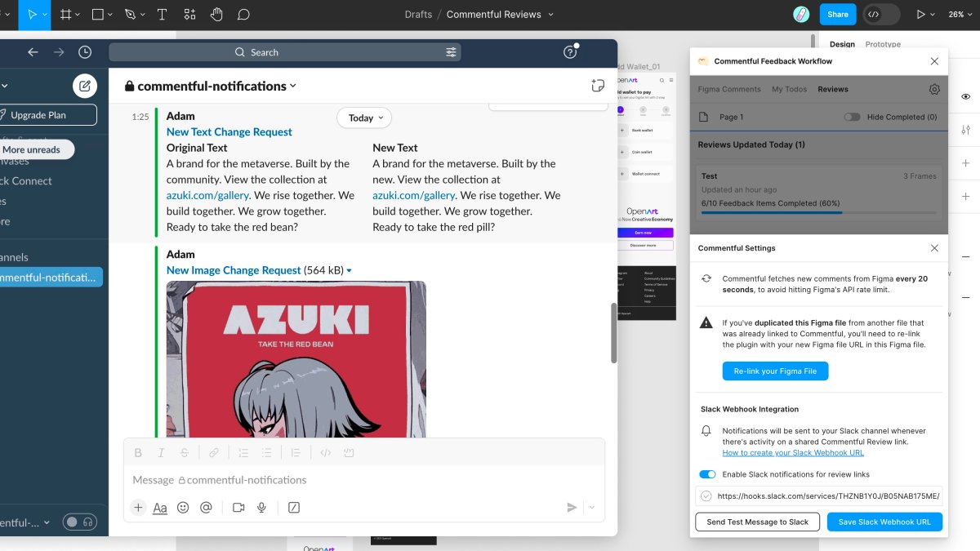The width and height of the screenshot is (980, 551).
Task: Open Slack search filter options
Action: pyautogui.click(x=451, y=52)
